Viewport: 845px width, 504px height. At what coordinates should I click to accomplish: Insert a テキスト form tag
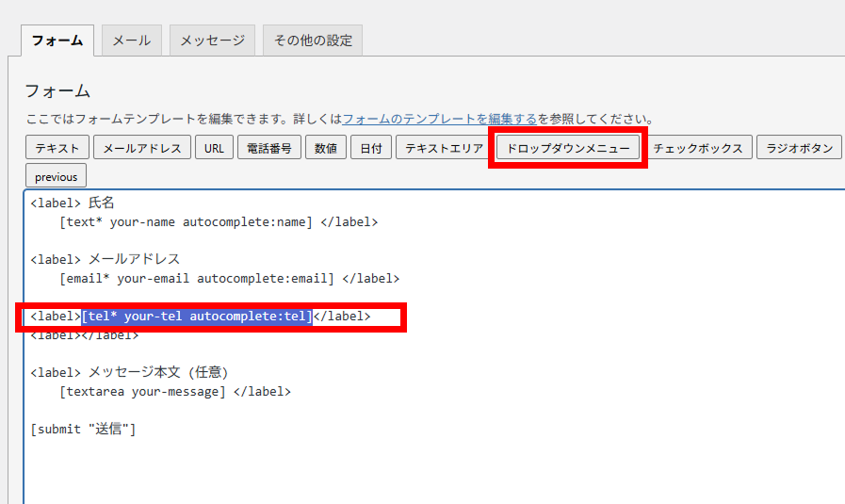point(57,148)
